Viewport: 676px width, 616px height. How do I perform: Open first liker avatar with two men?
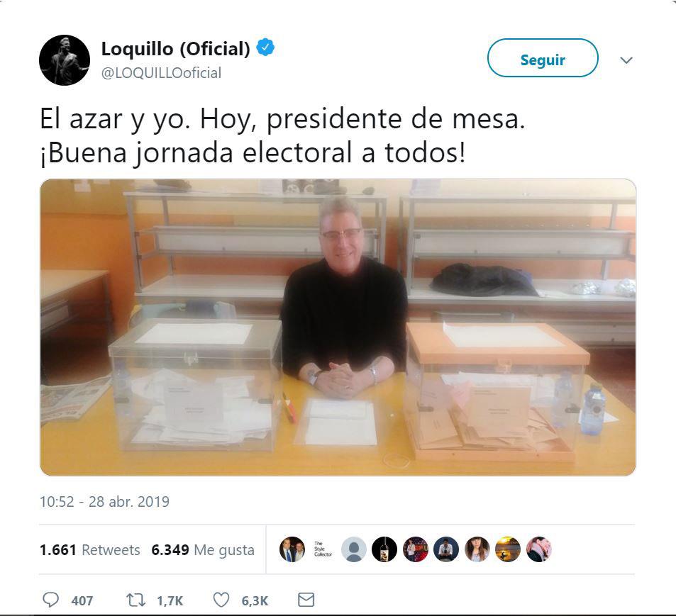coord(292,549)
